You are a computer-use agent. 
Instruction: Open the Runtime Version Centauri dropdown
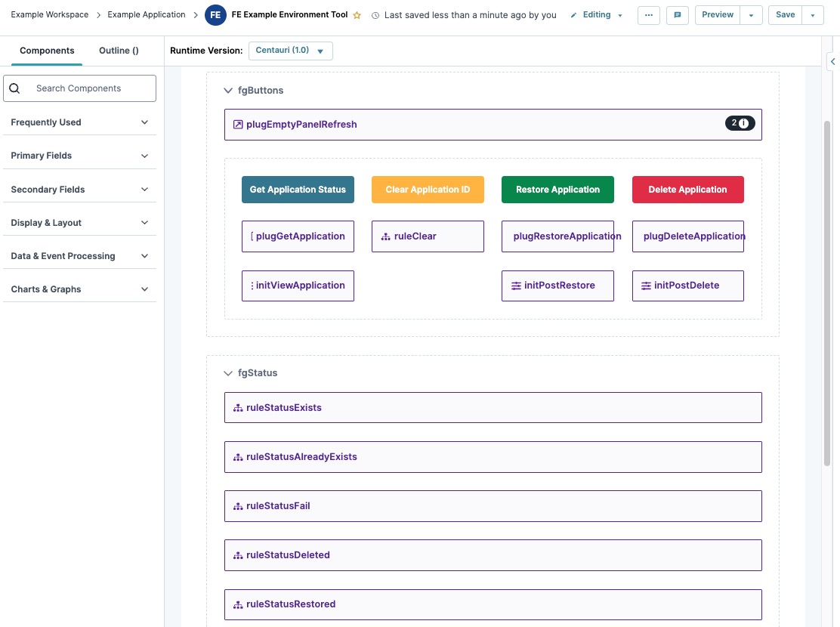tap(290, 51)
